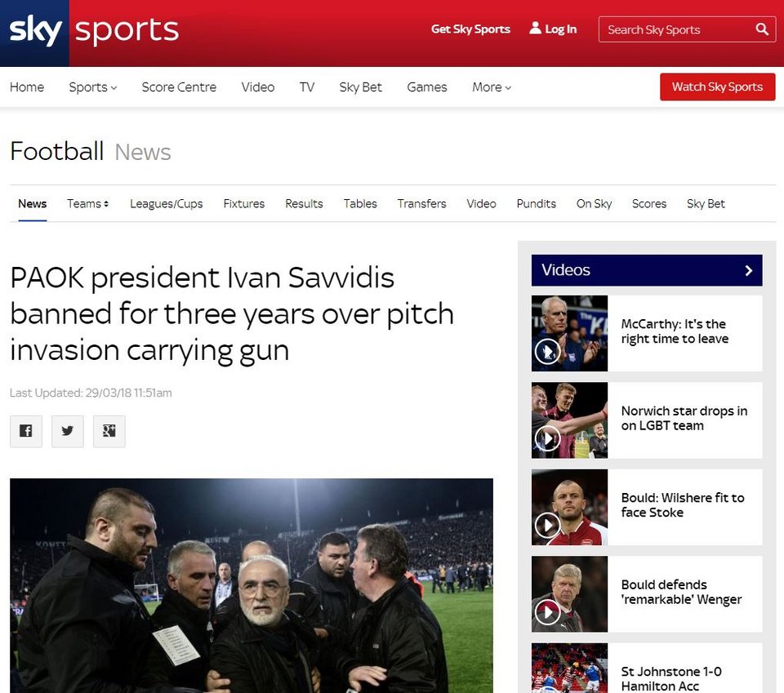The image size is (784, 693).
Task: Expand the More navigation dropdown
Action: pyautogui.click(x=492, y=87)
